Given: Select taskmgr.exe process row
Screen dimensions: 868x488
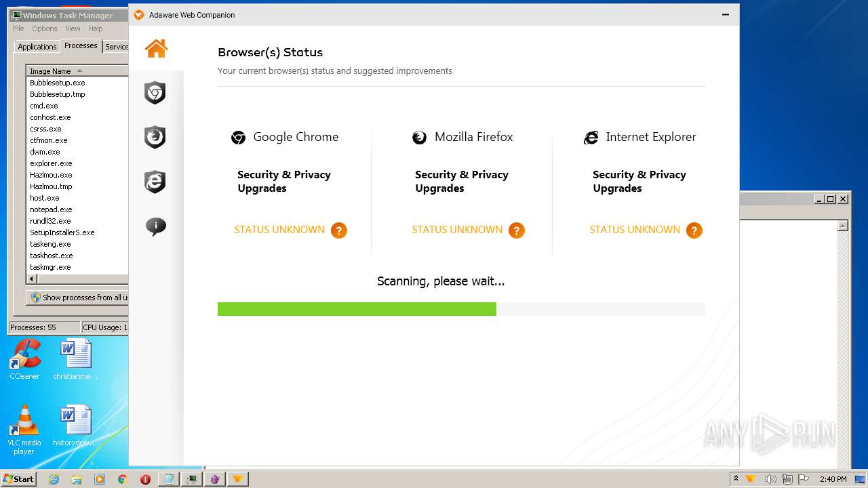Looking at the screenshot, I should click(77, 267).
